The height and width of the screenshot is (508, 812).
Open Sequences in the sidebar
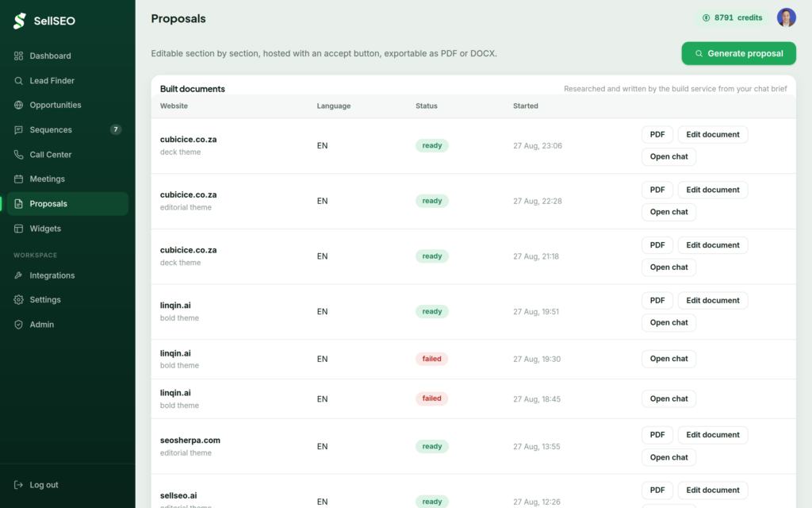pos(67,130)
